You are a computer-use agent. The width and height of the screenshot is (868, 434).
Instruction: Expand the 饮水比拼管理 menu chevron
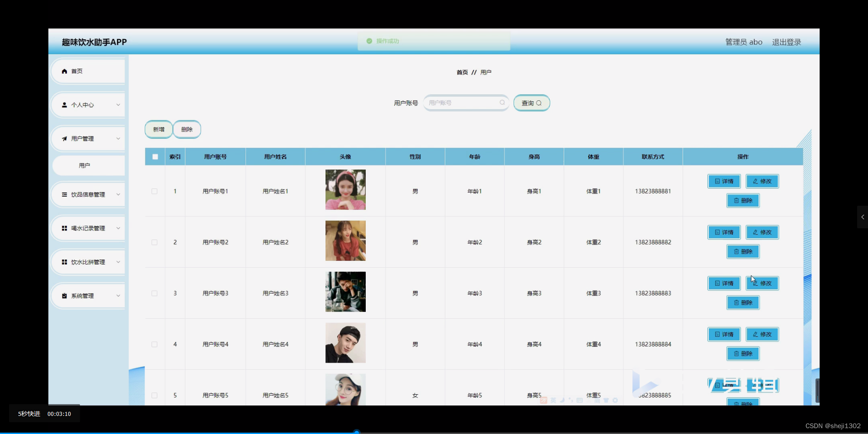pos(118,262)
